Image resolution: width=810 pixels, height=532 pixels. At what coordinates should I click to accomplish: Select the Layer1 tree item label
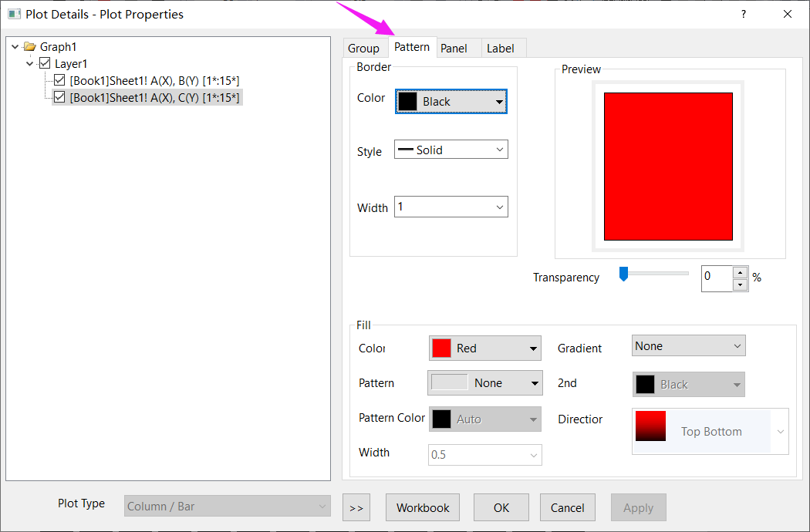(71, 64)
